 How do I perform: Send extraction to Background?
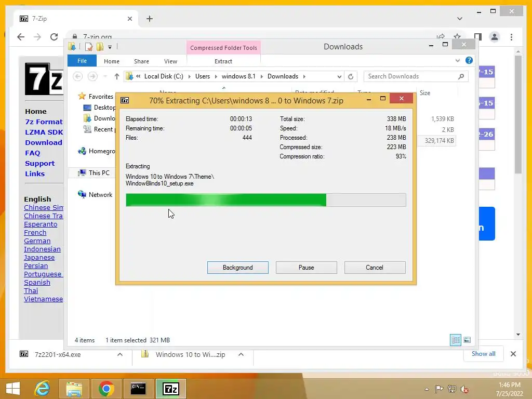(237, 268)
